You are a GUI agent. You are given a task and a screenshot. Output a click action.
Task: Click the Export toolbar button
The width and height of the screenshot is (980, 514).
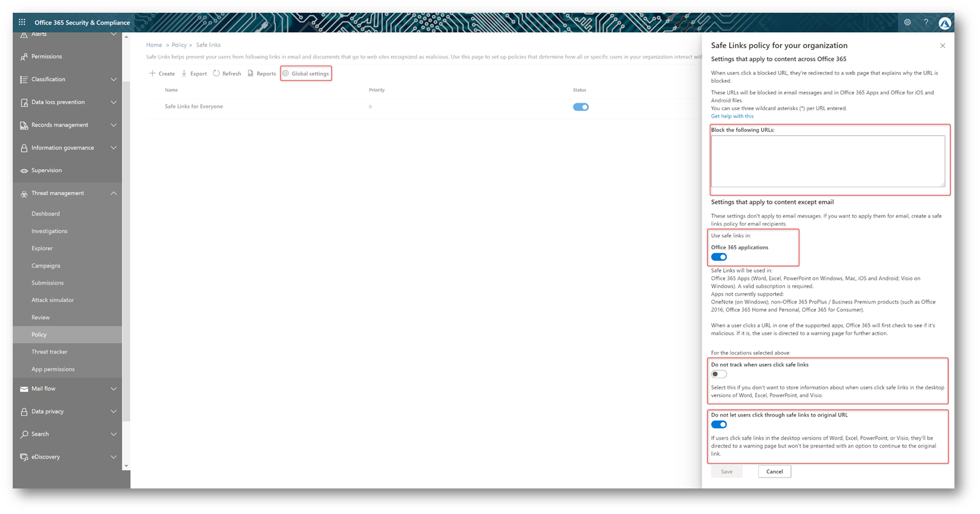click(195, 74)
